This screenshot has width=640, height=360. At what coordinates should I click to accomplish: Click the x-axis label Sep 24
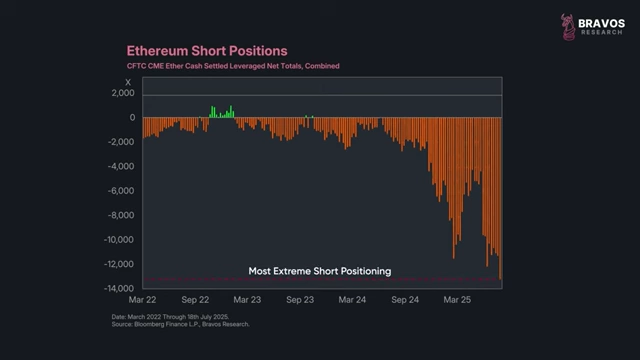(405, 300)
